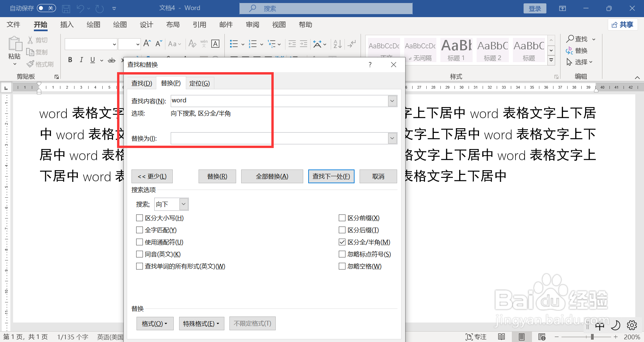644x342 pixels.
Task: Click the Find magnifier in Editing group
Action: click(570, 39)
